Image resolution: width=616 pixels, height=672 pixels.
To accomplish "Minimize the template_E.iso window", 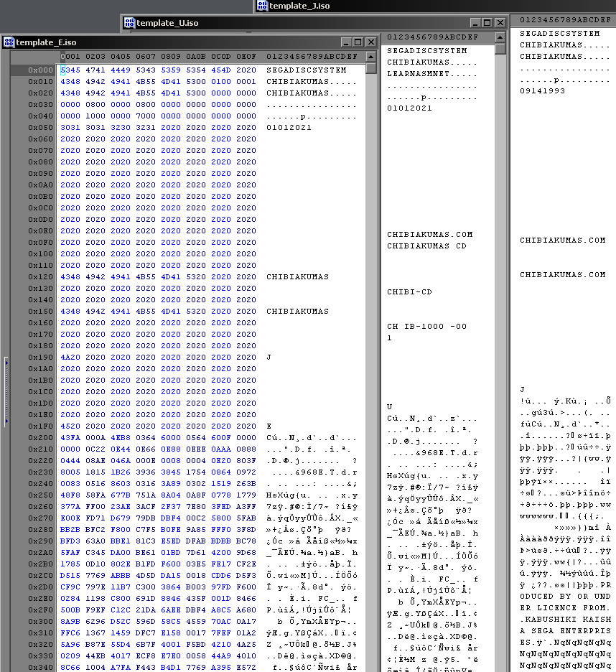I will (346, 42).
